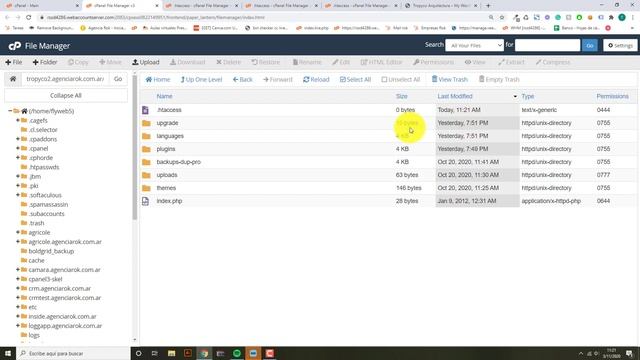Click the Restore toolbar button
This screenshot has height=360, width=640.
coord(266,62)
